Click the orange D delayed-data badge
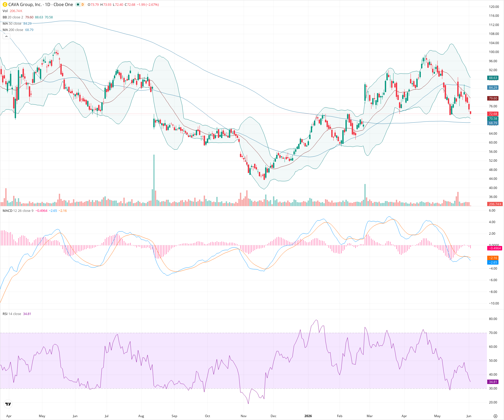 click(83, 4)
